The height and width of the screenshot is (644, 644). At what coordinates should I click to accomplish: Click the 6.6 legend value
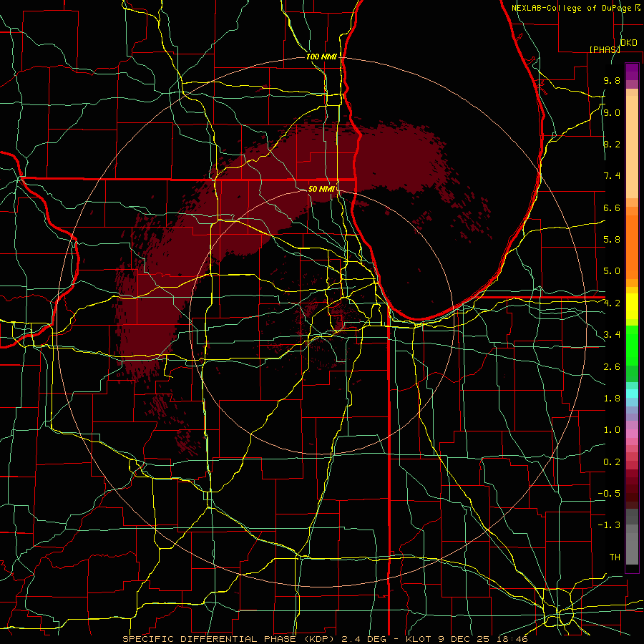pos(612,208)
